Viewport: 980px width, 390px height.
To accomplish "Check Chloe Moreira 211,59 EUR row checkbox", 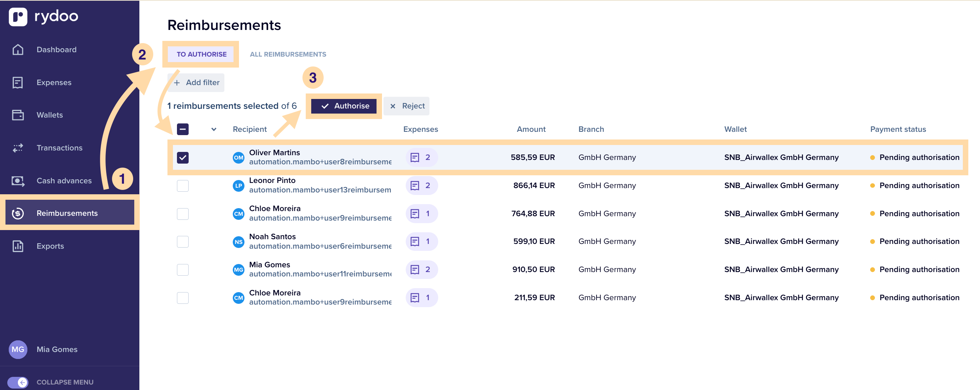I will point(182,298).
